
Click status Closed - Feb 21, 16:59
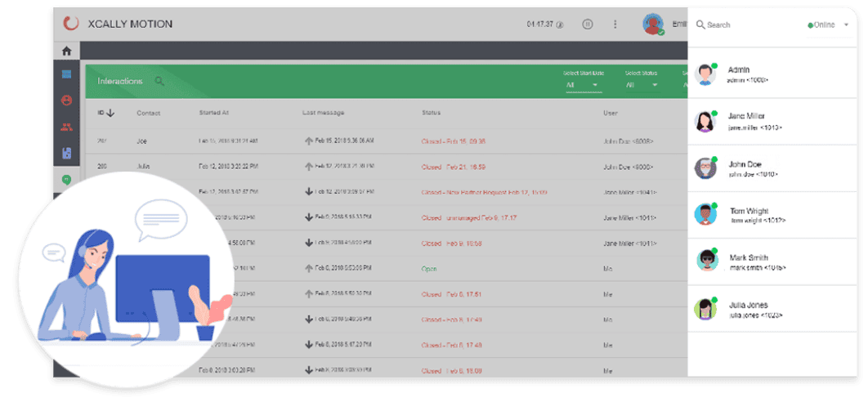pos(454,167)
